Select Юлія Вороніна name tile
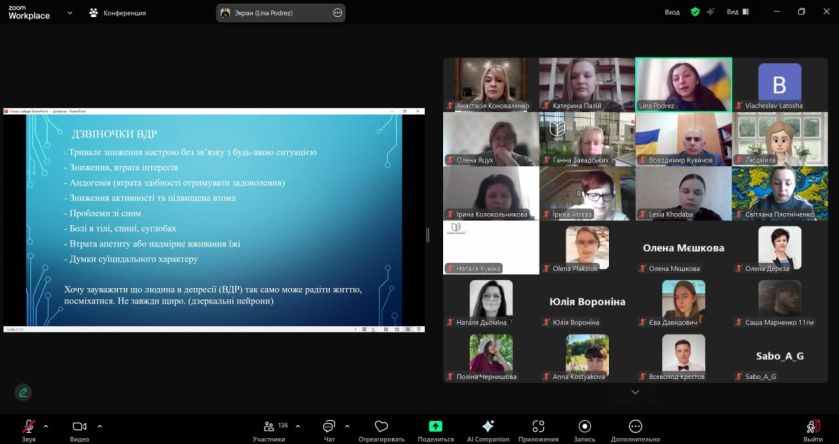 tap(587, 301)
